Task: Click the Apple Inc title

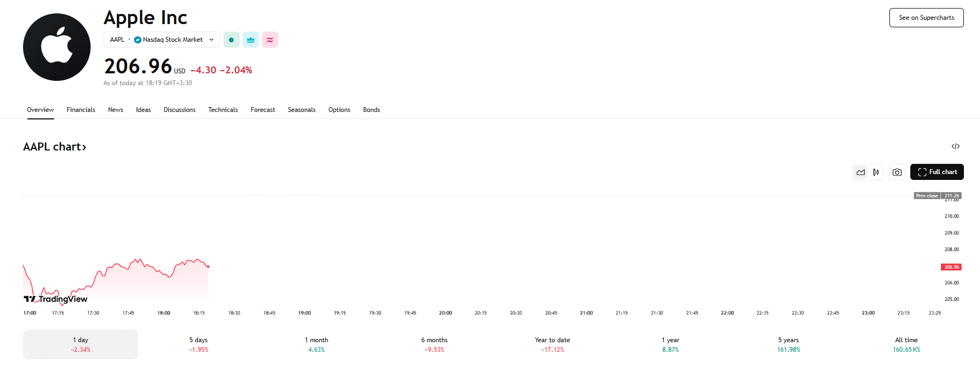Action: click(145, 18)
